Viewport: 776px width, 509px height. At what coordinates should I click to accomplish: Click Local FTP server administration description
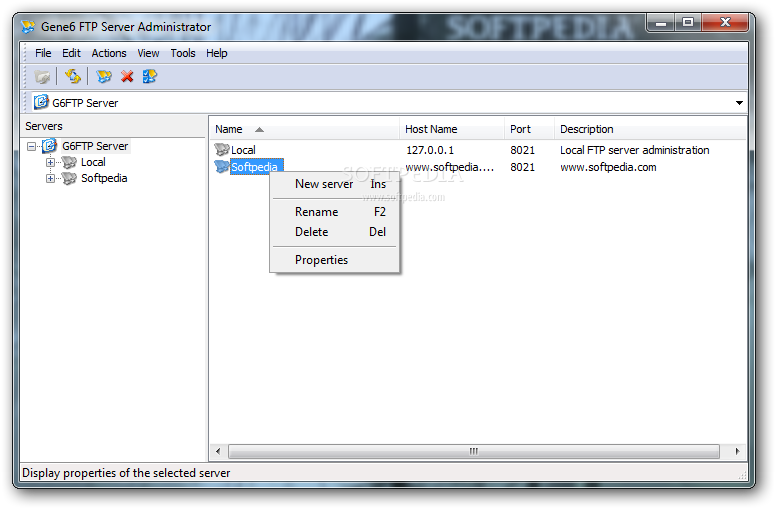click(x=634, y=150)
